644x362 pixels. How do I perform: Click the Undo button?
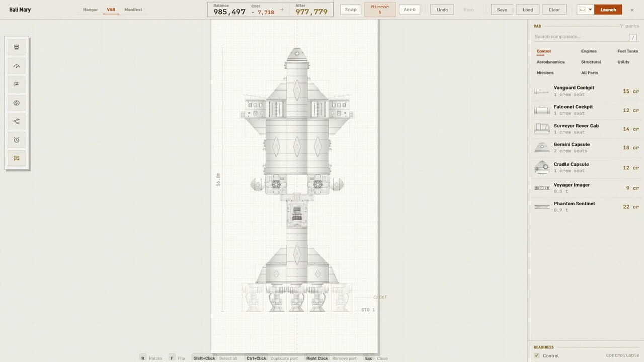[x=442, y=10]
